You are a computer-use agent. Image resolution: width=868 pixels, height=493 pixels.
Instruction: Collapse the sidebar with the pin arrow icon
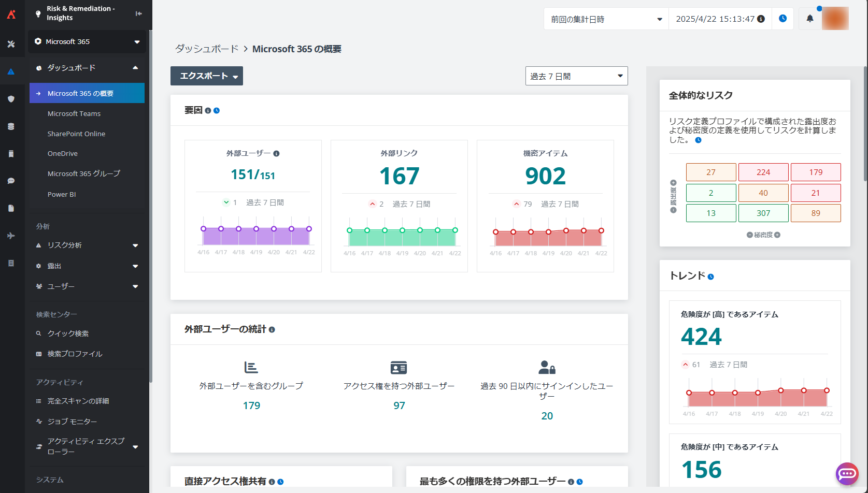(138, 13)
